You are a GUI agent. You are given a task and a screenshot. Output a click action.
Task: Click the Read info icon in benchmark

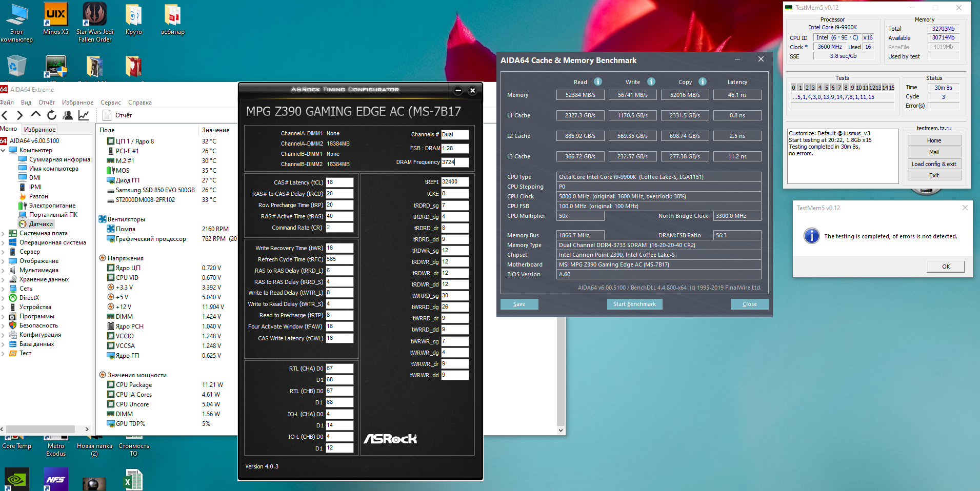598,81
